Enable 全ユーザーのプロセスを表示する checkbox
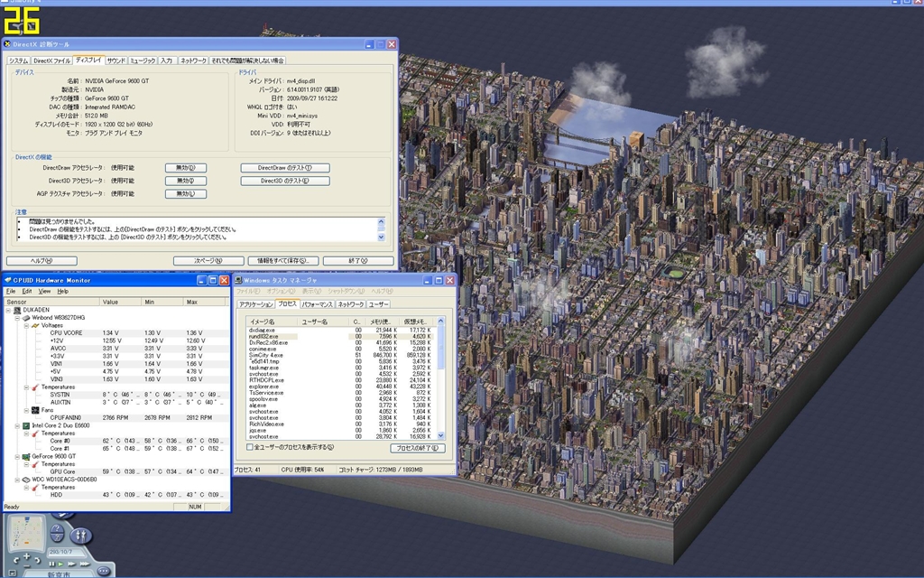The height and width of the screenshot is (578, 924). pyautogui.click(x=250, y=447)
